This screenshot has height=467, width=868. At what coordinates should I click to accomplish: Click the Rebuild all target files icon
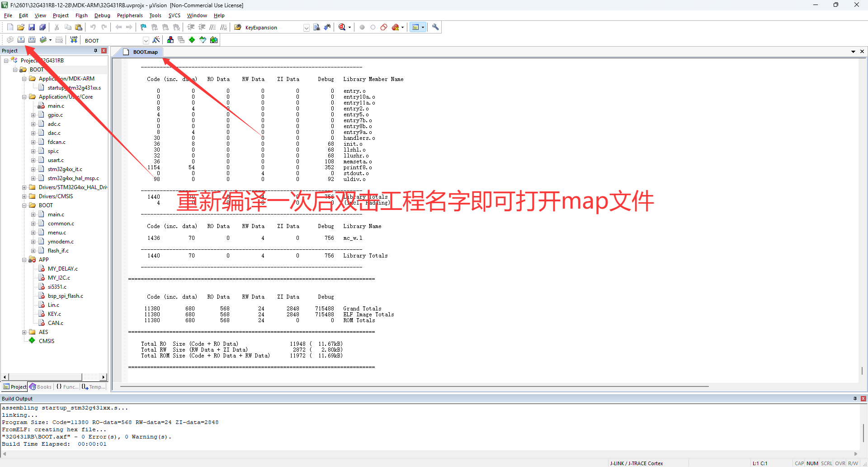click(x=32, y=40)
